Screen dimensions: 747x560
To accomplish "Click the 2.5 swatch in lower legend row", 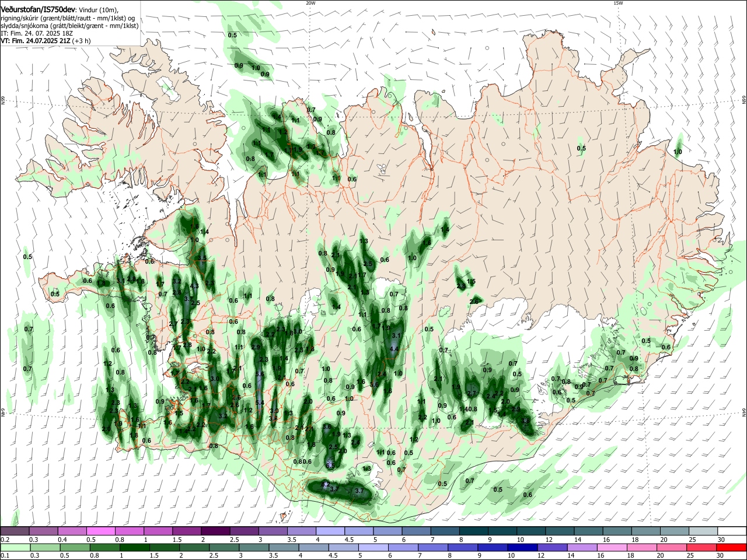I will [x=224, y=547].
